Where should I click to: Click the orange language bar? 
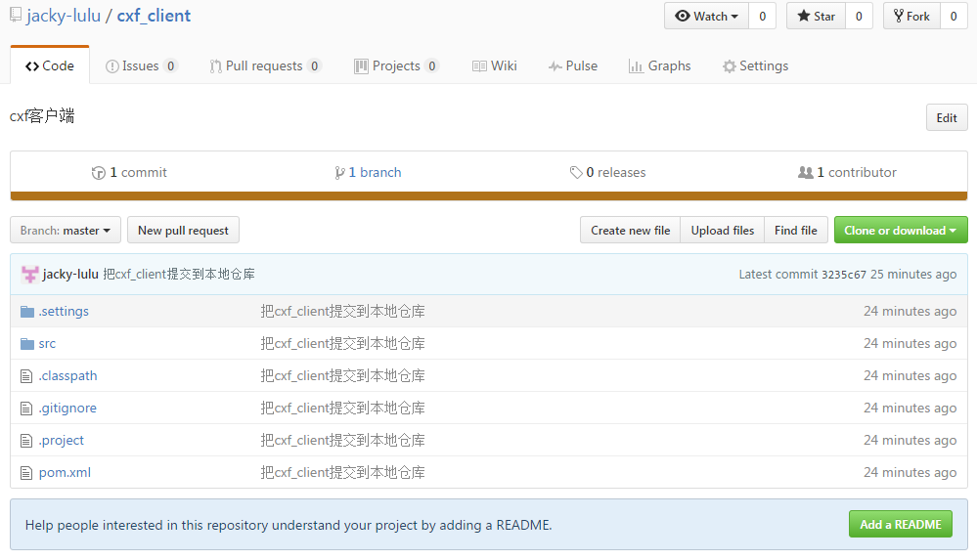(489, 196)
